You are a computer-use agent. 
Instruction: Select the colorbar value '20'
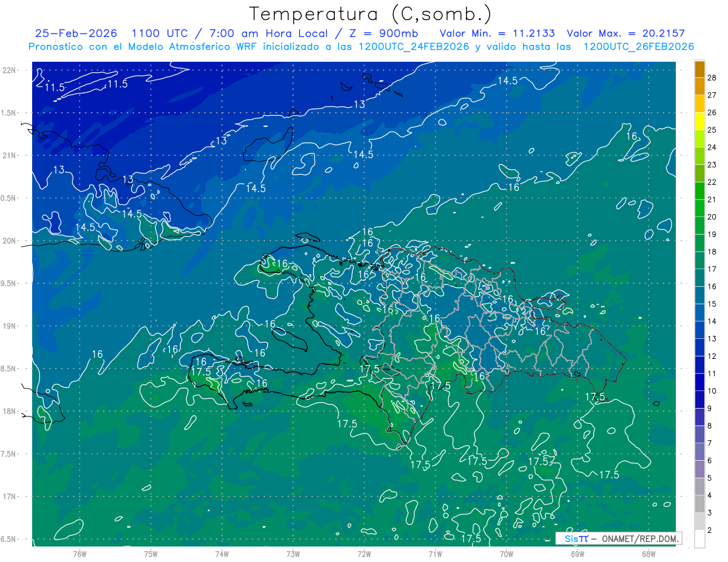712,216
